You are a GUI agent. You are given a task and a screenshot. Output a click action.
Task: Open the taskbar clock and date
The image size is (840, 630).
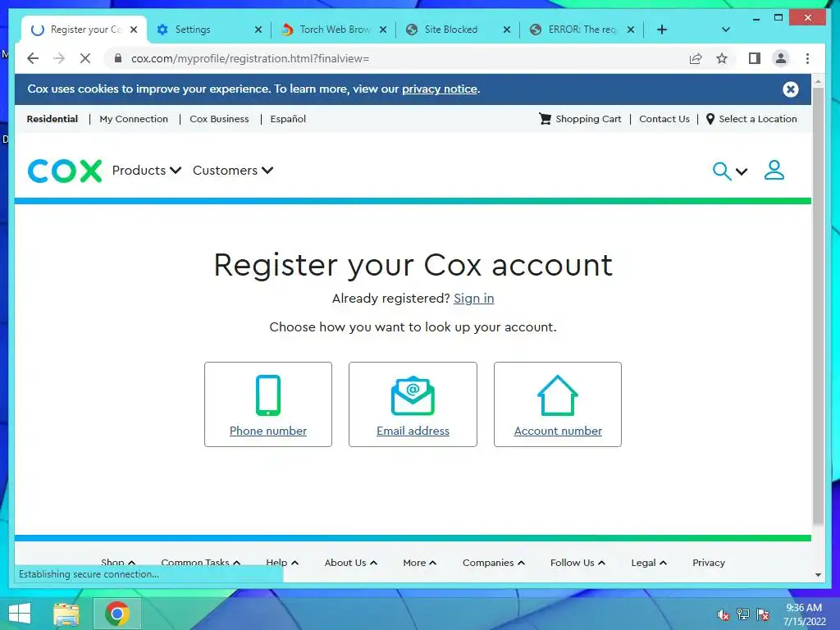coord(804,614)
